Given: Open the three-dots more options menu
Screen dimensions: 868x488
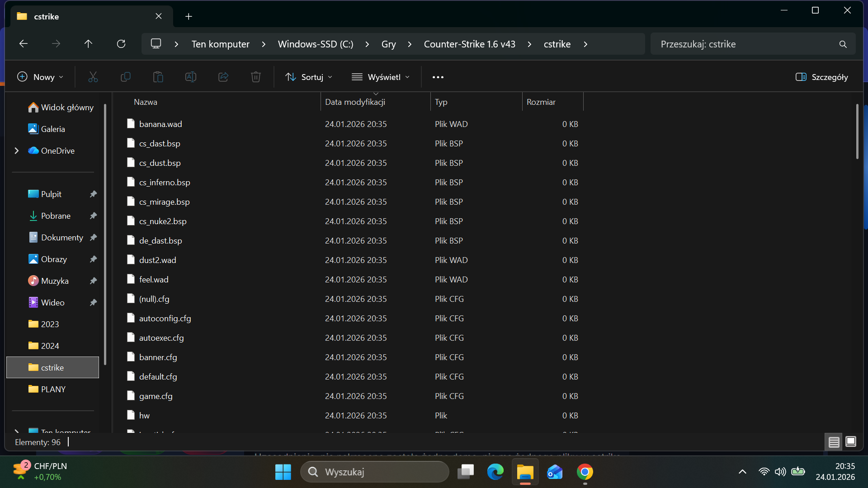Looking at the screenshot, I should point(438,77).
